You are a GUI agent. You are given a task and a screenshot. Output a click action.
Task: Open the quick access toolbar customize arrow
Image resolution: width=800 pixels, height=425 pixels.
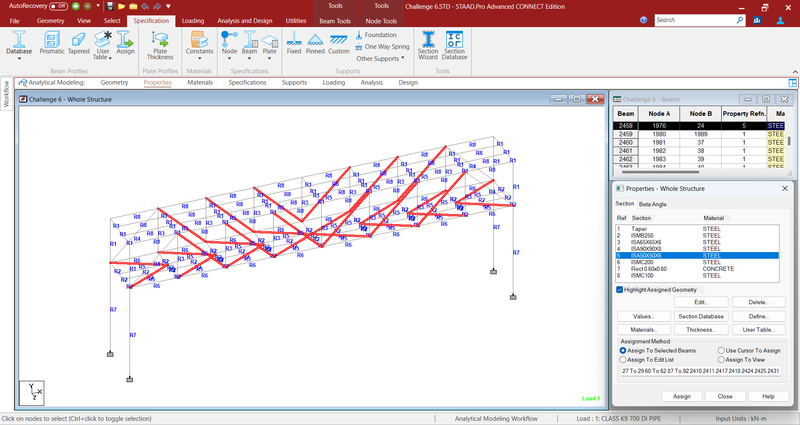pos(168,7)
